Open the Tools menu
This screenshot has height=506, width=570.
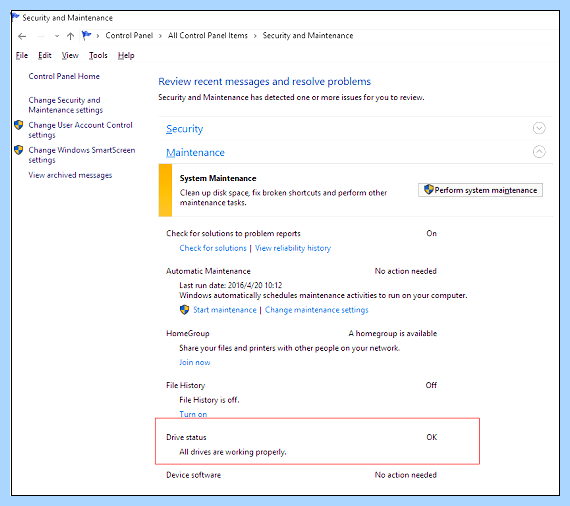pyautogui.click(x=98, y=55)
